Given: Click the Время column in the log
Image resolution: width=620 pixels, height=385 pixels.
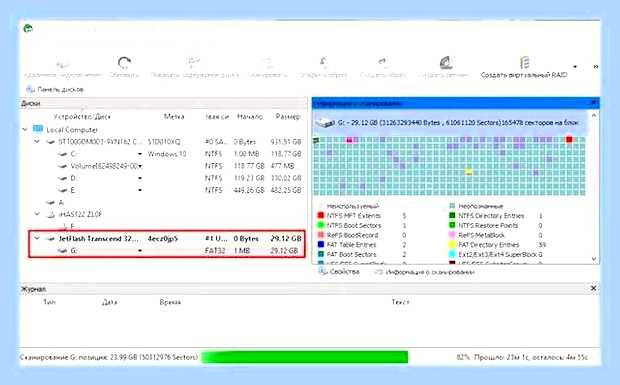Looking at the screenshot, I should point(170,302).
